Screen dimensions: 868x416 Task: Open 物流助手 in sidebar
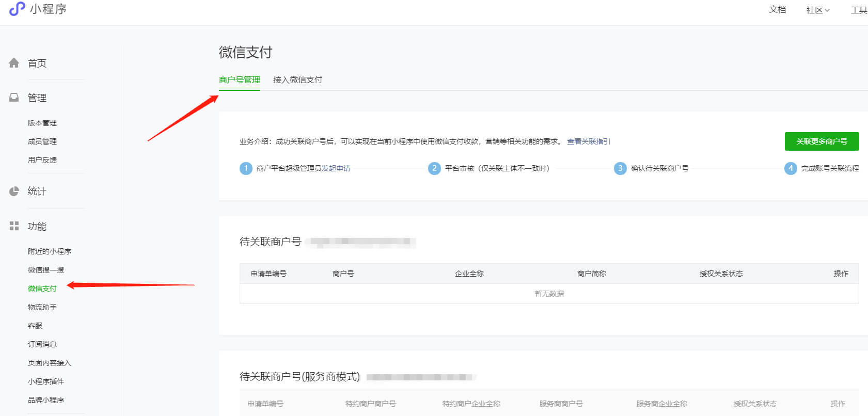pyautogui.click(x=42, y=307)
